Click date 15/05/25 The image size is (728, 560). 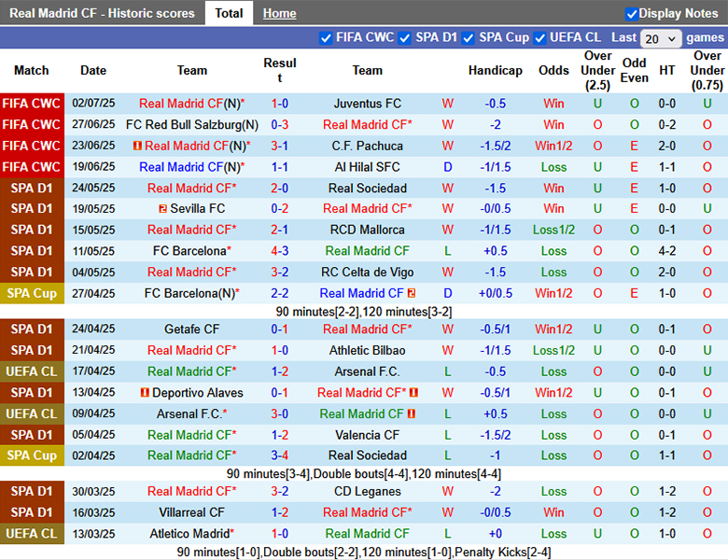[x=93, y=230]
